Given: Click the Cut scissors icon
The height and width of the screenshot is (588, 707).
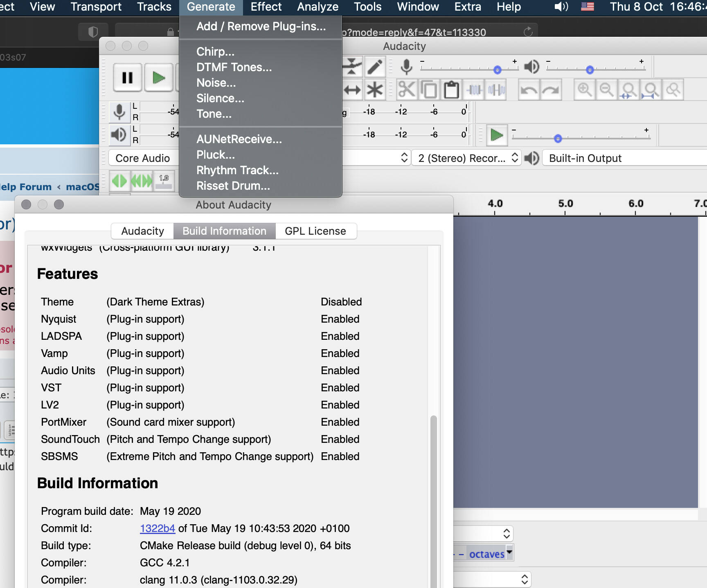Looking at the screenshot, I should pos(407,90).
